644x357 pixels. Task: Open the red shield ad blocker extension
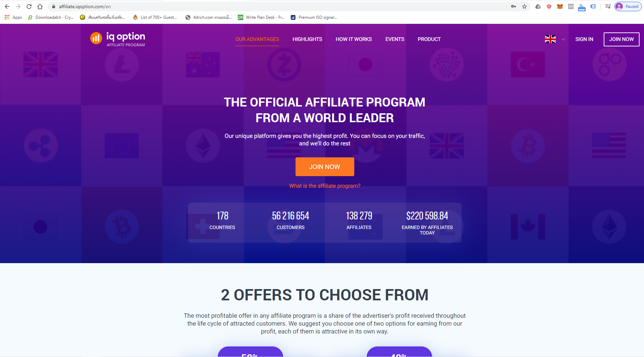(549, 6)
